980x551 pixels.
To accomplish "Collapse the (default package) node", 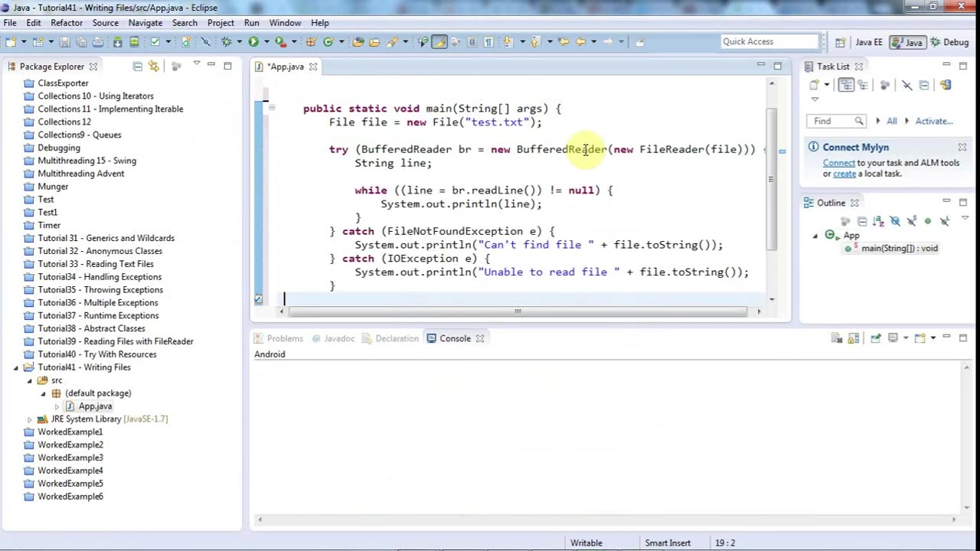I will click(44, 393).
